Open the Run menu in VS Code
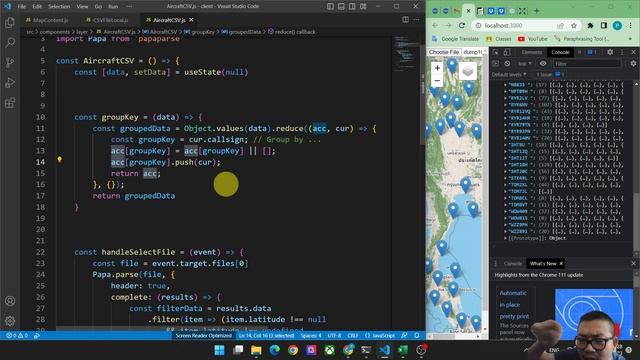This screenshot has height=360, width=640. 113,7
